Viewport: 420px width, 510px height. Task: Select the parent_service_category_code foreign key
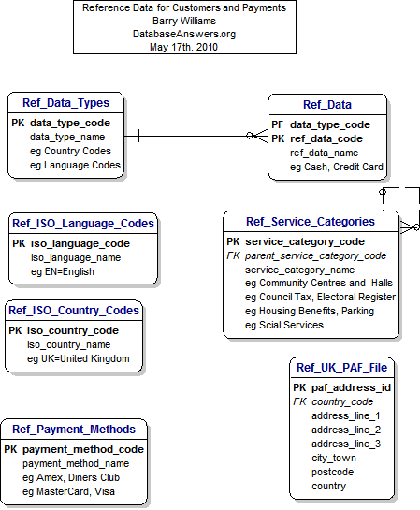pyautogui.click(x=315, y=256)
